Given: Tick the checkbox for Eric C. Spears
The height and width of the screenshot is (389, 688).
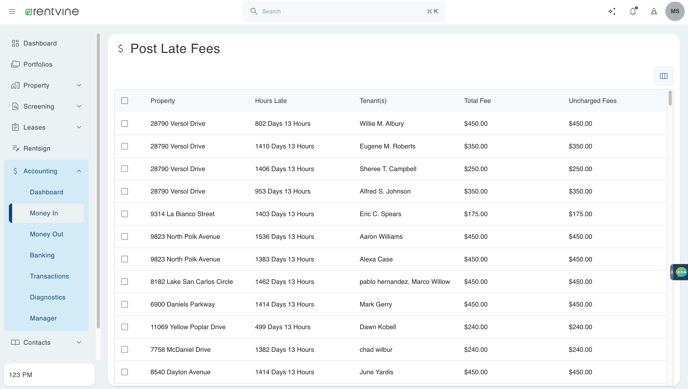Looking at the screenshot, I should point(125,214).
